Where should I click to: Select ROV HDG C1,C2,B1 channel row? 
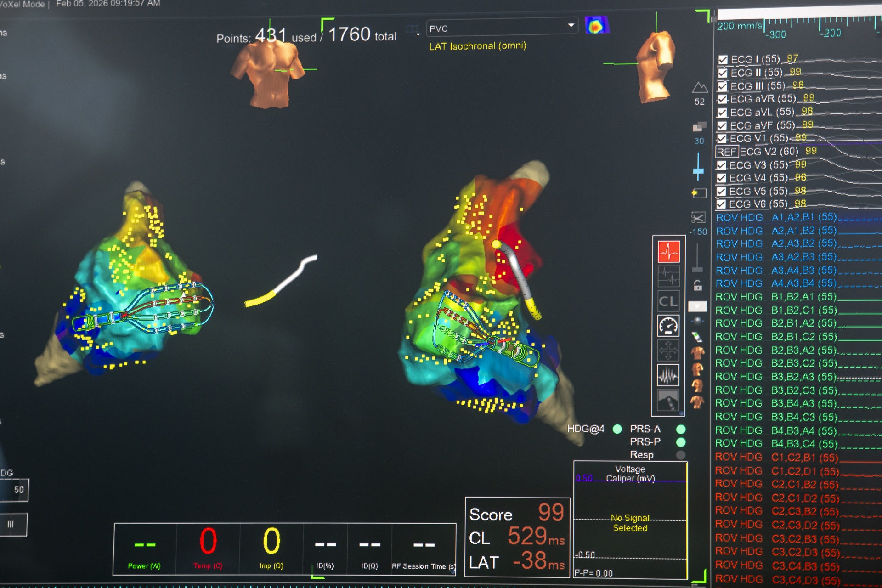click(776, 458)
